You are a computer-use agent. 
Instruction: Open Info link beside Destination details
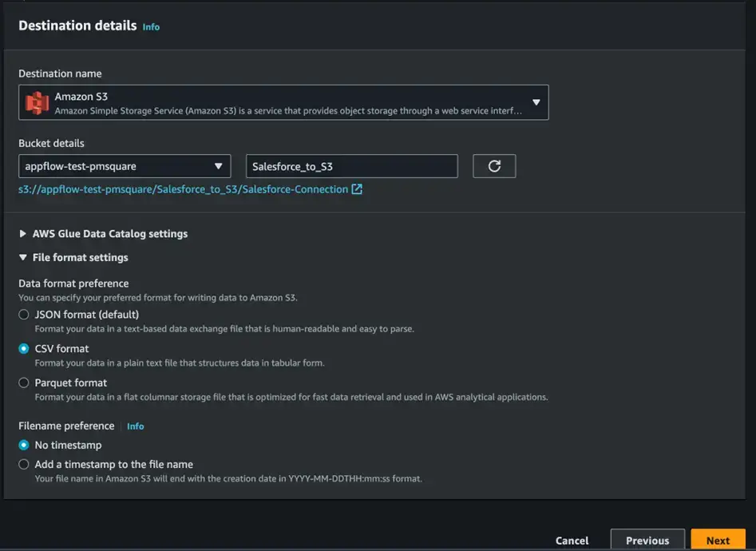pyautogui.click(x=151, y=27)
